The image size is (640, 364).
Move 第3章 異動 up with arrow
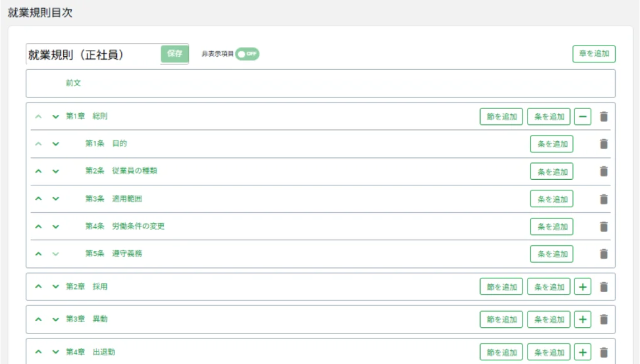(38, 319)
